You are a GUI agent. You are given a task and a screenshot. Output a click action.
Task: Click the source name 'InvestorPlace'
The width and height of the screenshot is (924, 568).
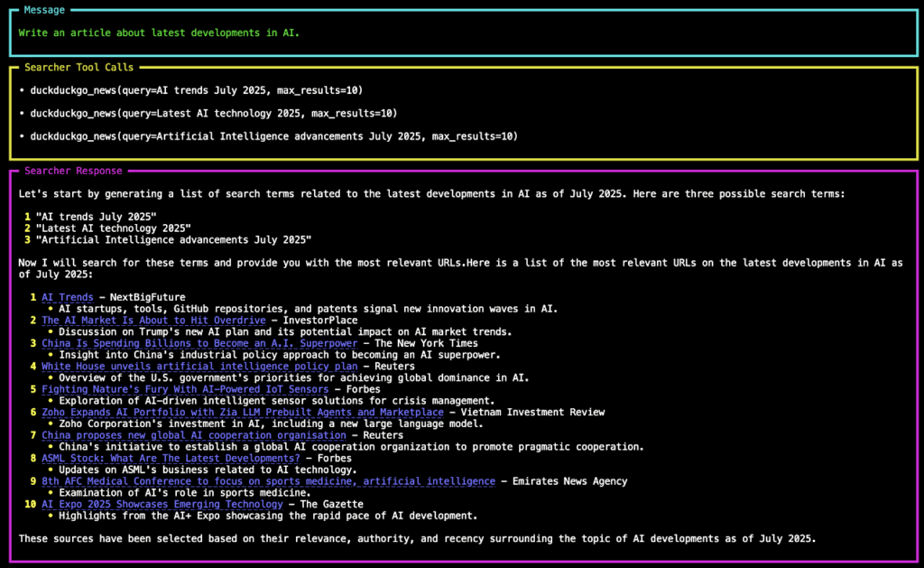click(x=320, y=321)
